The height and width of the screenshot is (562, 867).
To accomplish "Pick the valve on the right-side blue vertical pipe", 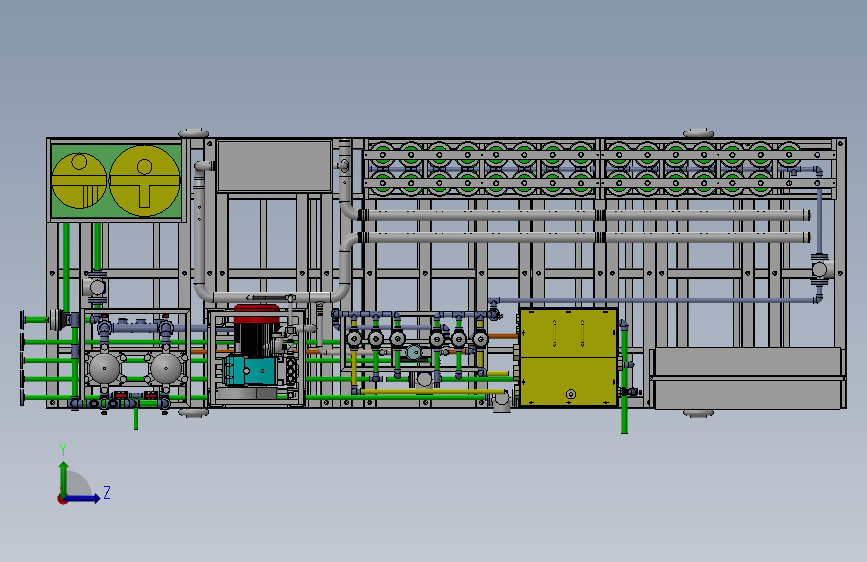I will [x=819, y=270].
